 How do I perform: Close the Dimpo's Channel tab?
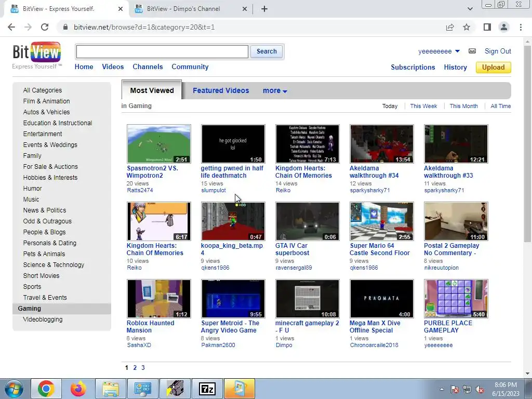(245, 9)
